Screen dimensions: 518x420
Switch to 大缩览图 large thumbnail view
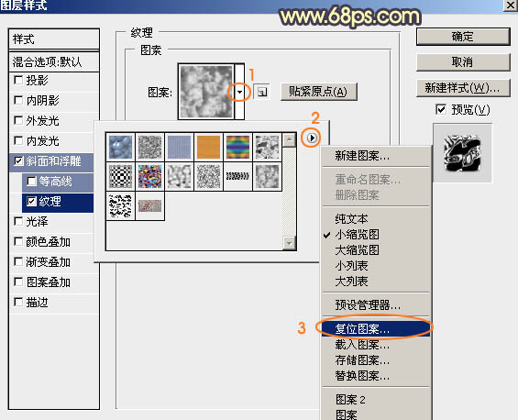[x=376, y=250]
